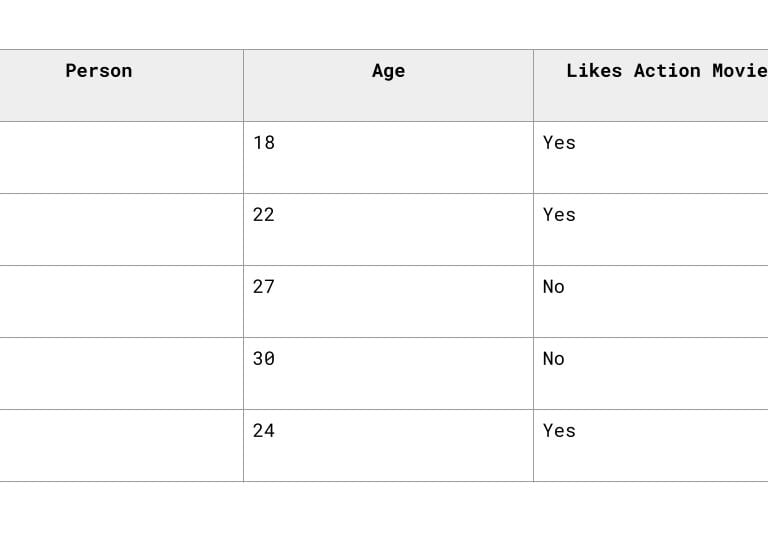Select the blank Person cell beside age 30
This screenshot has width=768, height=540.
click(120, 373)
